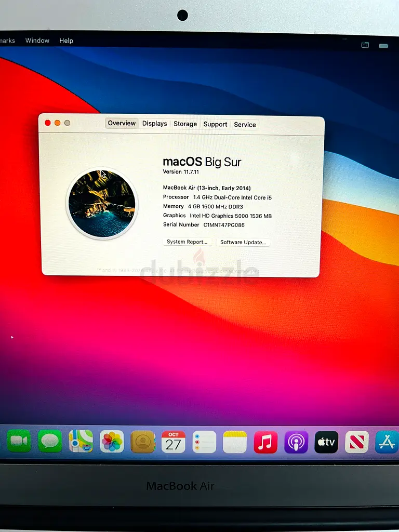Close the About This Mac window
The image size is (399, 532).
(x=47, y=123)
